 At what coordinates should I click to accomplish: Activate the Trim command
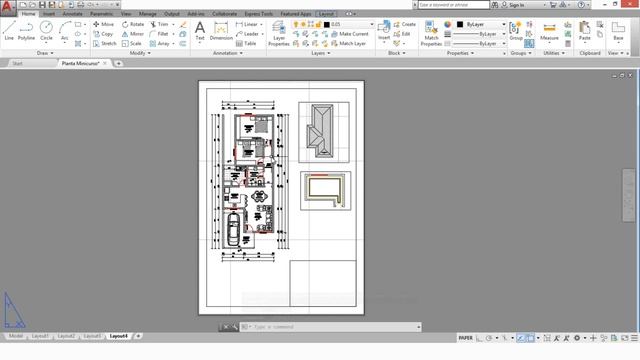(159, 24)
